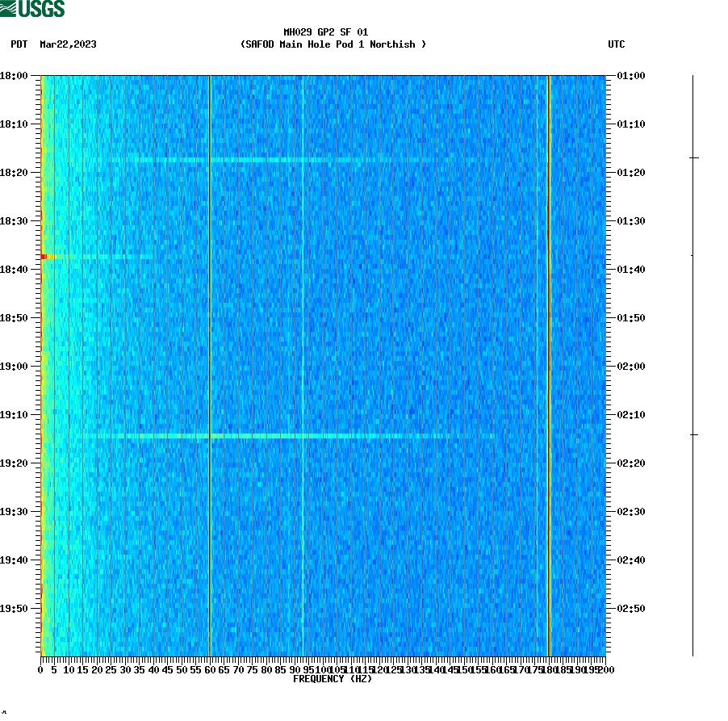Select the red event marker near 18:38
Screen dimensions: 728x721
(46, 256)
